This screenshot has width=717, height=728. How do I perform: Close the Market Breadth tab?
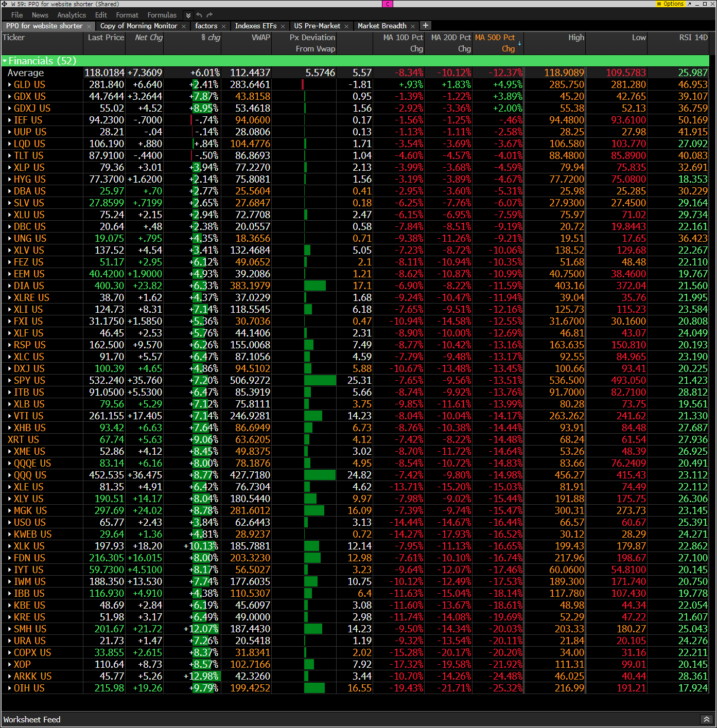pos(413,26)
